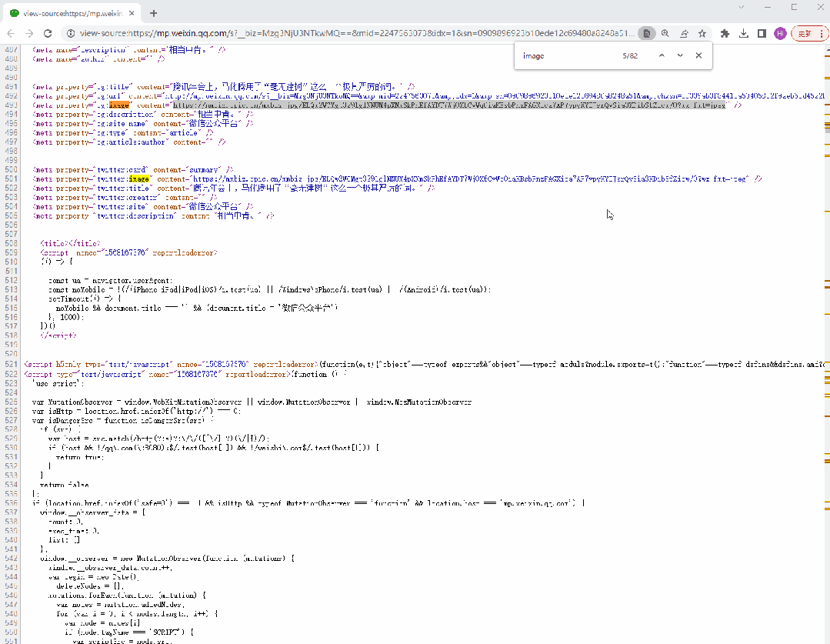
Task: Click the '5/82' match counter
Action: coord(630,55)
